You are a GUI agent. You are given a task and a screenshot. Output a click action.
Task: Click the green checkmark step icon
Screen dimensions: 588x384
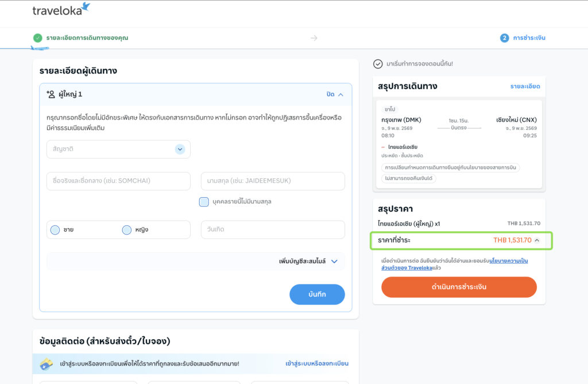point(37,38)
